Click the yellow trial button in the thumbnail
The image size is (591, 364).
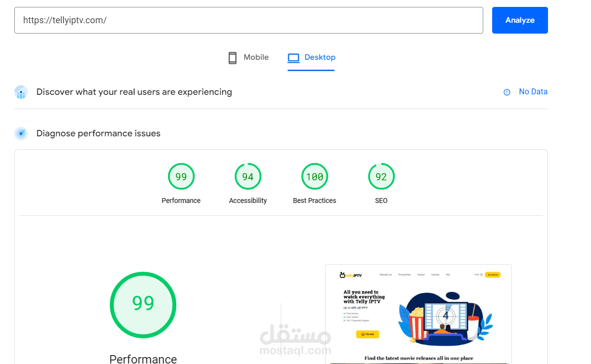368,334
